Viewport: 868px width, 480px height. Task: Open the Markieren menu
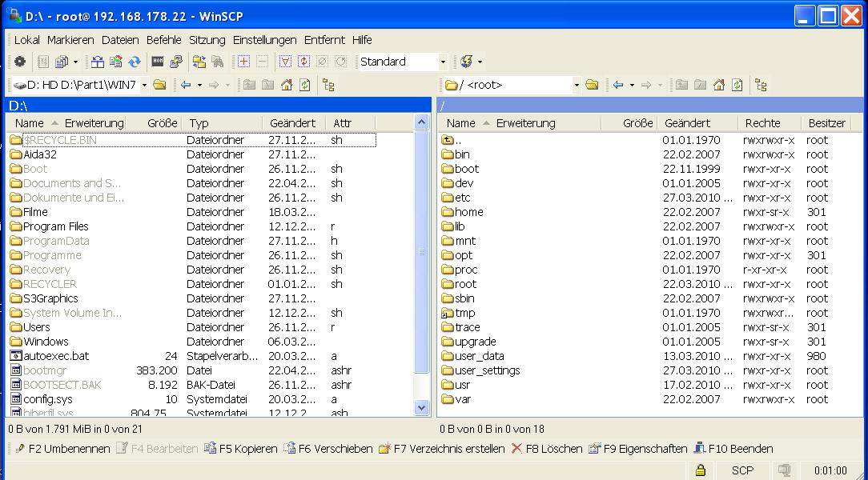tap(70, 40)
